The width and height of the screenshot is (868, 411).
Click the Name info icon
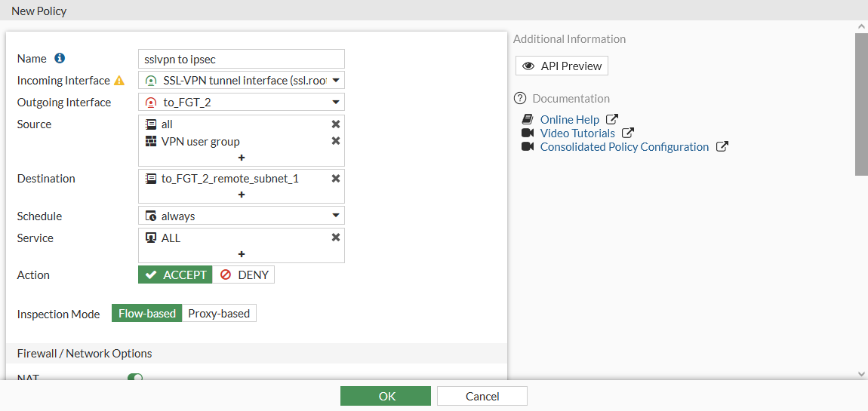pyautogui.click(x=60, y=58)
